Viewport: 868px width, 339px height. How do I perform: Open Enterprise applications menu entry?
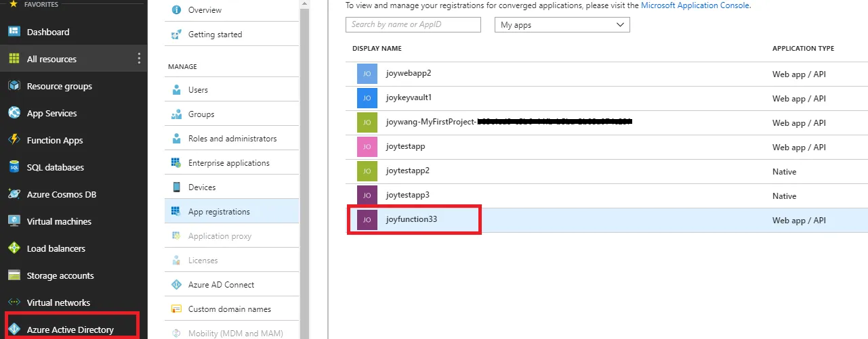tap(232, 163)
